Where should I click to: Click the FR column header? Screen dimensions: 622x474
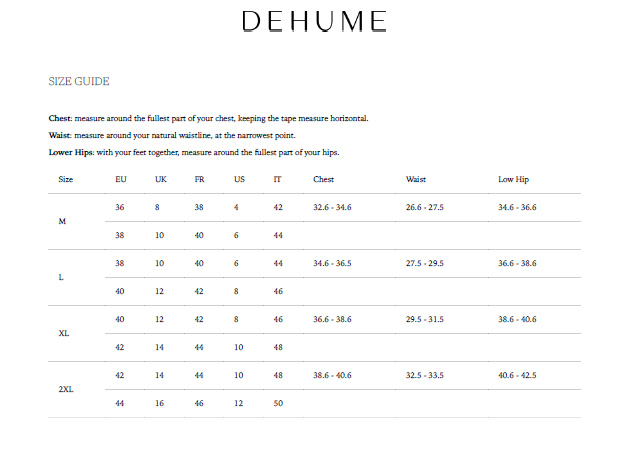[x=200, y=179]
